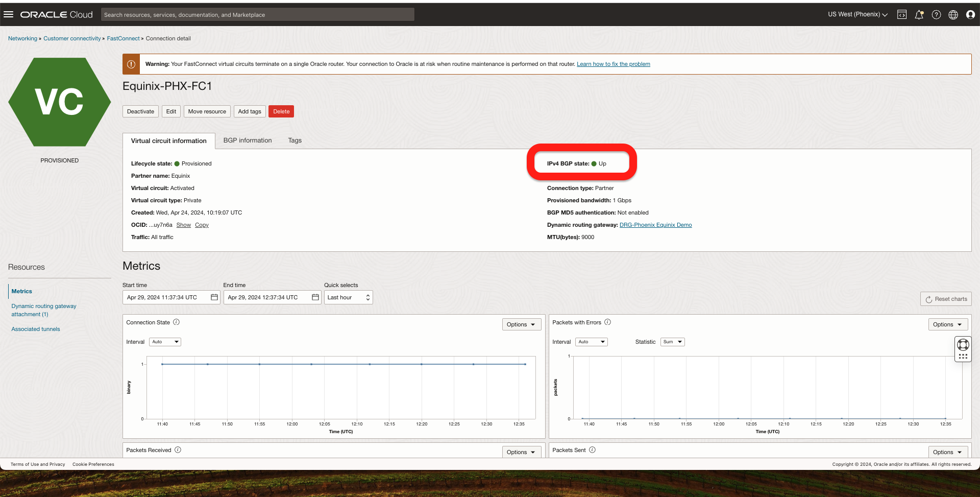Open the language globe selector
This screenshot has height=497, width=980.
(x=953, y=14)
